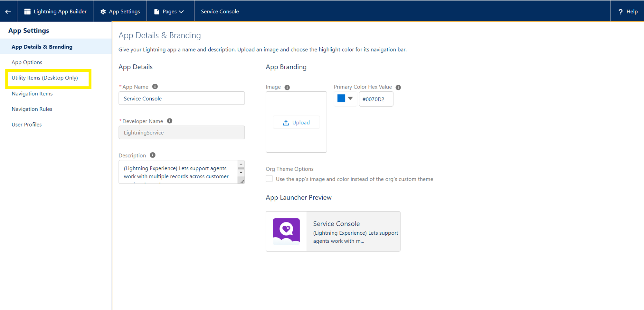Go to Navigation Rules

point(32,109)
